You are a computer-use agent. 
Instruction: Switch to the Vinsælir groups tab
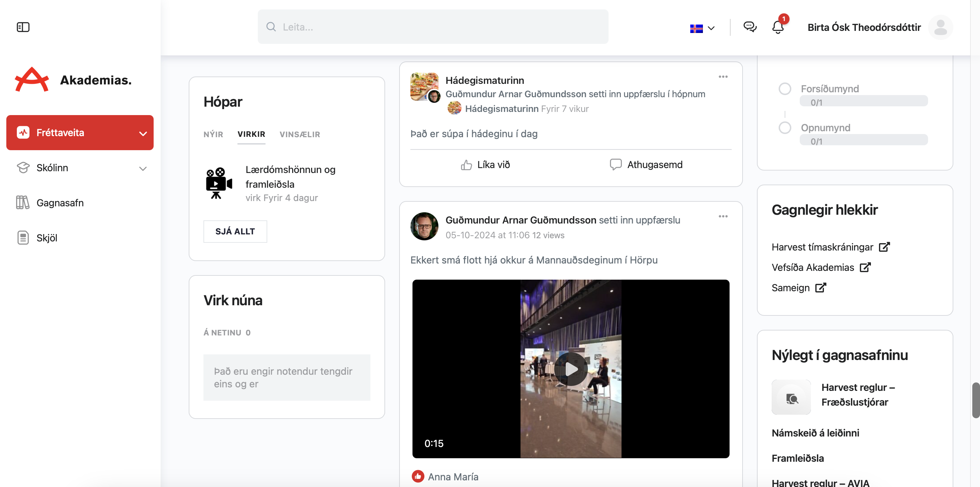coord(300,134)
